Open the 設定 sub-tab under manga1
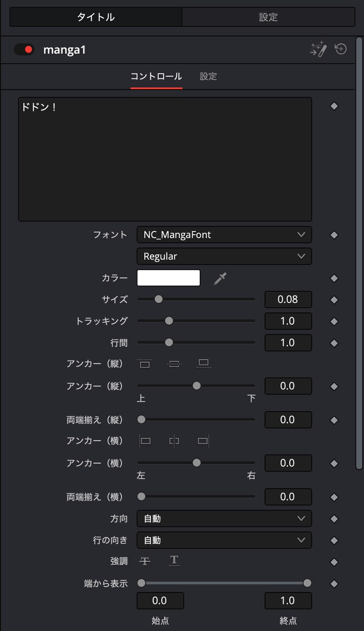The image size is (364, 631). [208, 76]
